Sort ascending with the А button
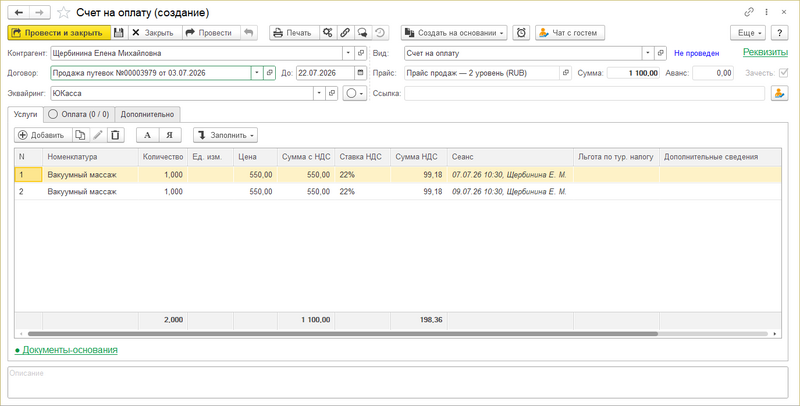This screenshot has height=406, width=800. [148, 135]
